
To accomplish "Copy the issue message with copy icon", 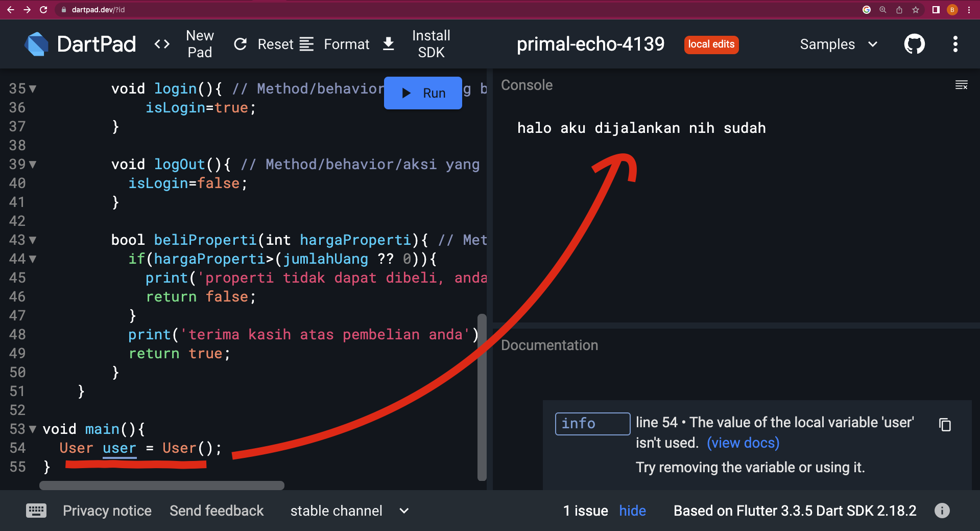I will [945, 425].
